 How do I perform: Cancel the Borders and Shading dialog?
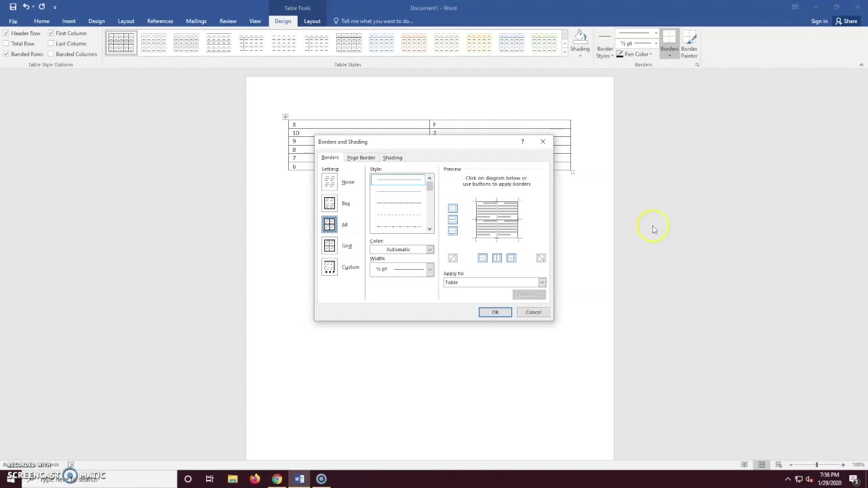tap(533, 312)
